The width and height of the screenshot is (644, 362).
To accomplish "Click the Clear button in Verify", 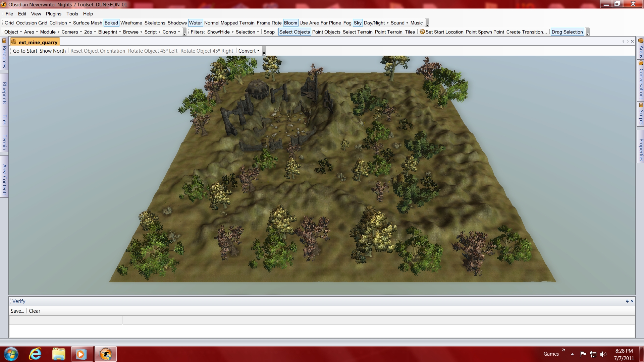I will pos(34,311).
